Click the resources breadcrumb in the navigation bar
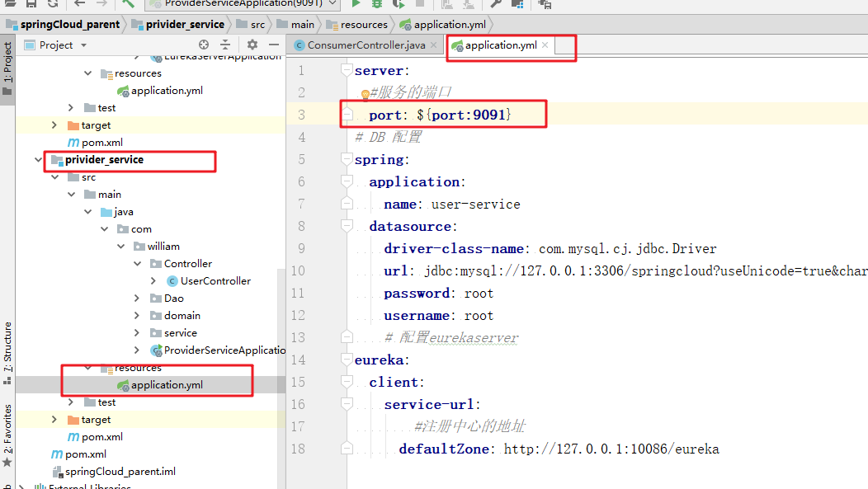Screen dimensions: 868x489 tap(357, 25)
